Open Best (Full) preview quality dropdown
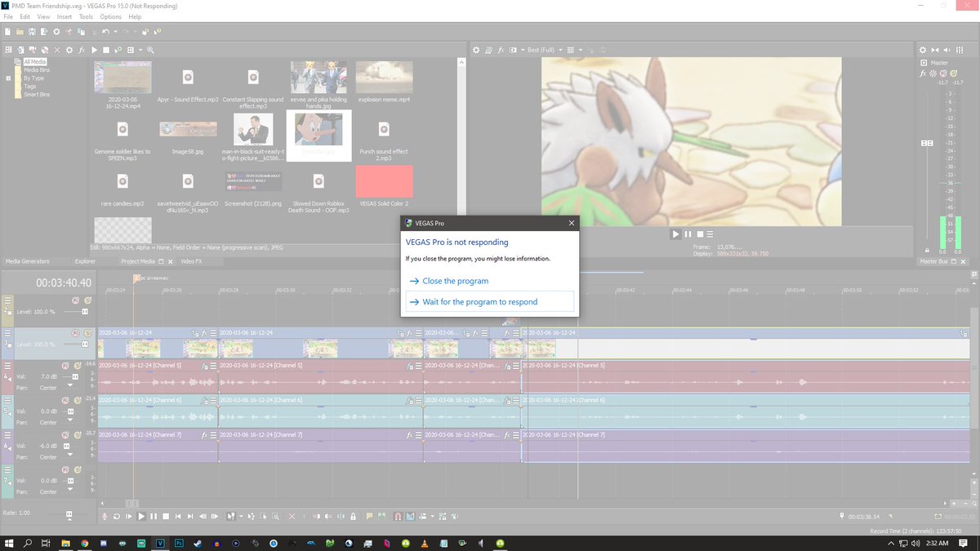This screenshot has height=551, width=980. [x=546, y=50]
